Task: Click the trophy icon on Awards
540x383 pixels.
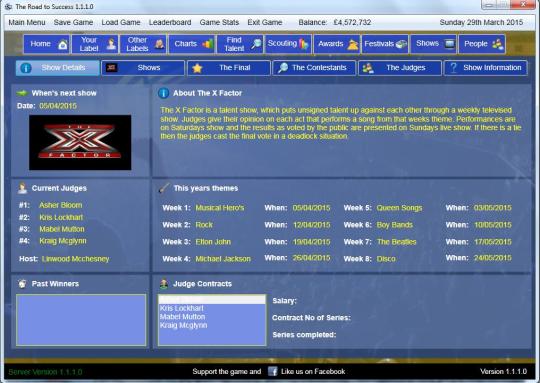Action: coord(353,44)
